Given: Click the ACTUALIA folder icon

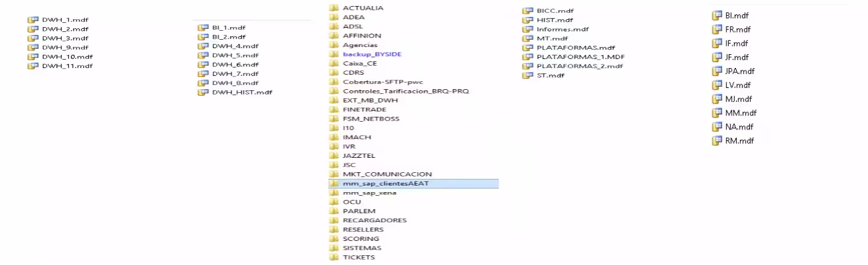Looking at the screenshot, I should pos(334,8).
